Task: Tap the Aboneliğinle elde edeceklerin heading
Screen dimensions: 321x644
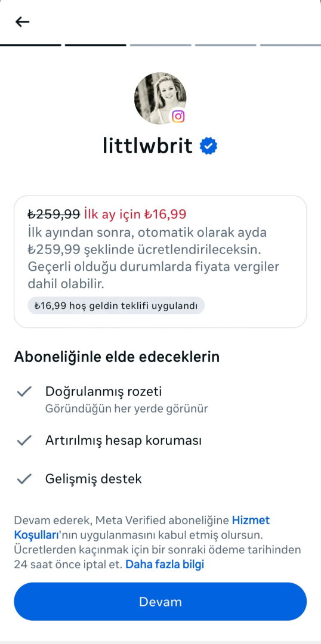Action: coord(117,357)
